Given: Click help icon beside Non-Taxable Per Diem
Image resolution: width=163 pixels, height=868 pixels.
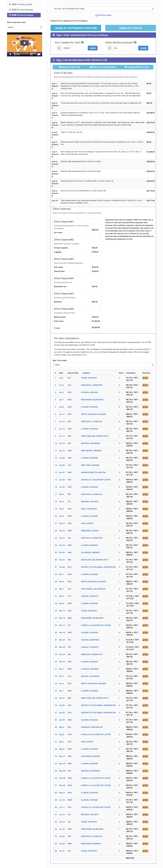Looking at the screenshot, I should point(82,42).
